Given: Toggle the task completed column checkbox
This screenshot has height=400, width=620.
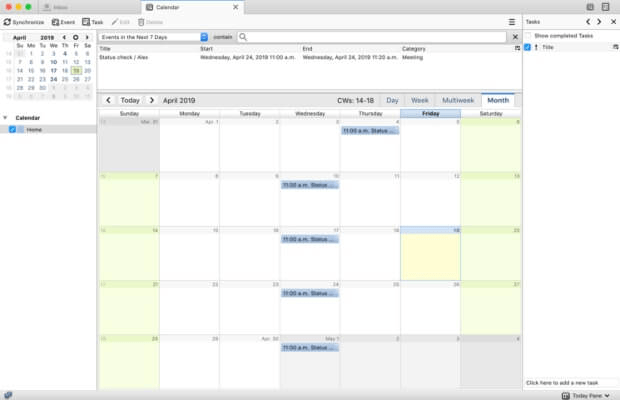Looking at the screenshot, I should click(527, 47).
